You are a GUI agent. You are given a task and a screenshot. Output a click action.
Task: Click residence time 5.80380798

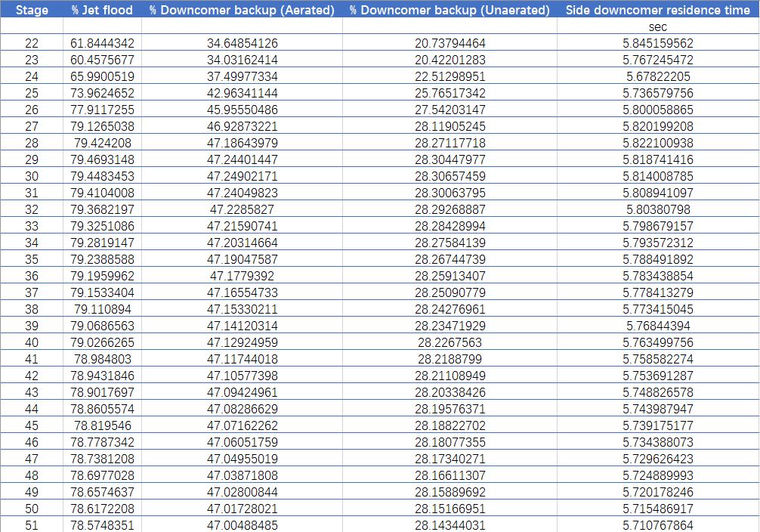point(658,209)
